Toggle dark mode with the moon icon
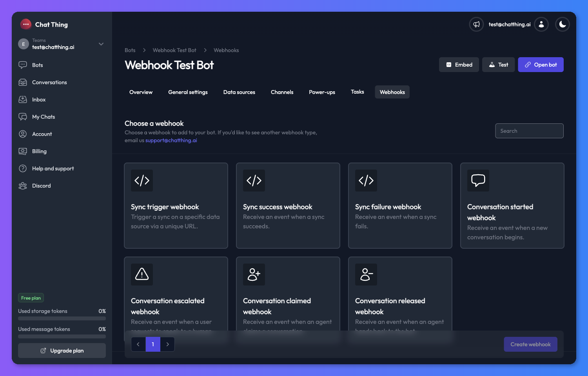 [x=563, y=24]
